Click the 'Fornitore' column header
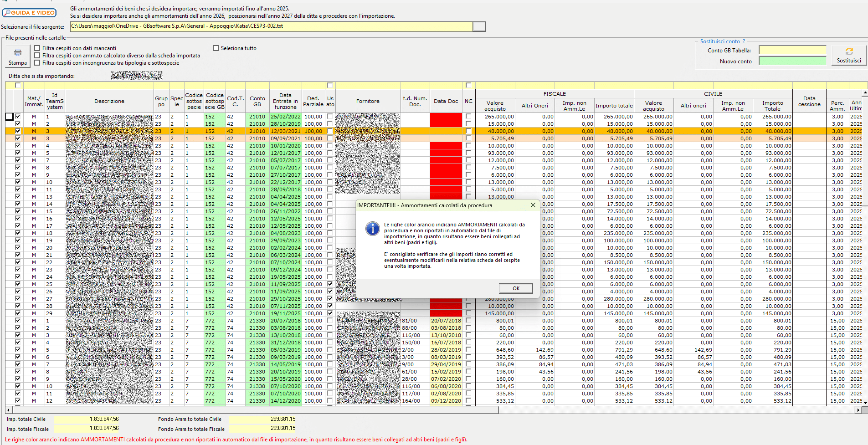 [368, 101]
